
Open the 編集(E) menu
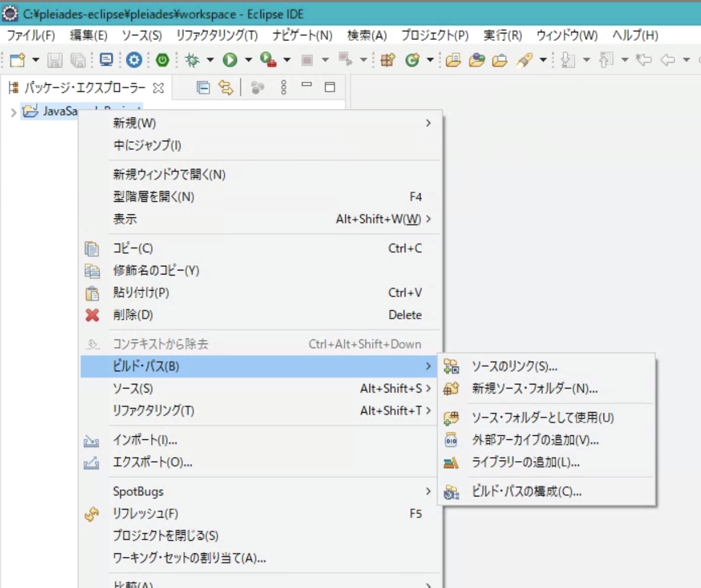[89, 35]
